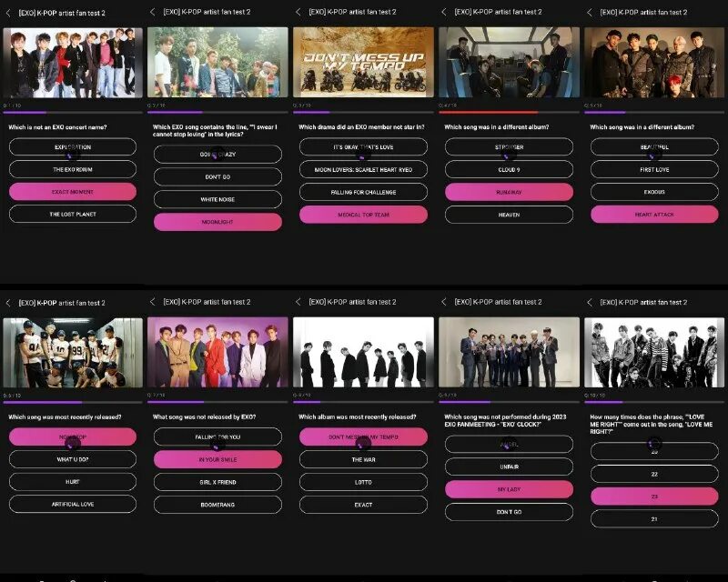Choose the EXPLORATION answer
The image size is (728, 582).
click(x=73, y=146)
